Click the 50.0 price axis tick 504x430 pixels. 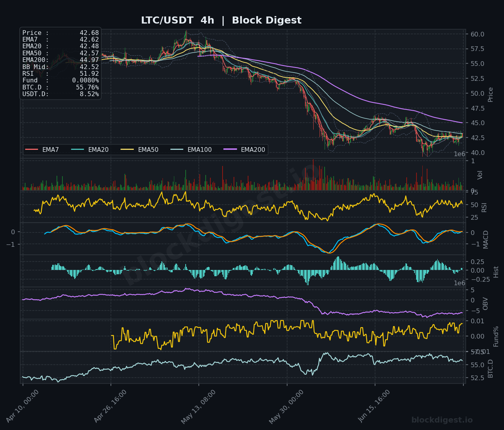[x=477, y=93]
